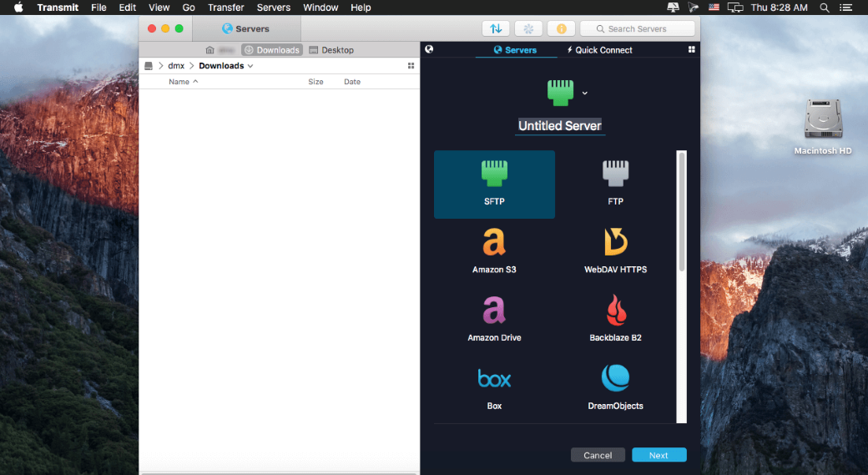Click the sync transfer arrows toolbar icon
868x475 pixels.
496,28
